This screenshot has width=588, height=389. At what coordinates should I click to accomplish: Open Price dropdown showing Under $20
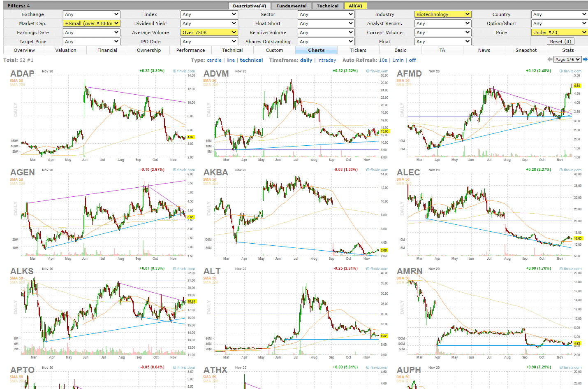(x=560, y=33)
